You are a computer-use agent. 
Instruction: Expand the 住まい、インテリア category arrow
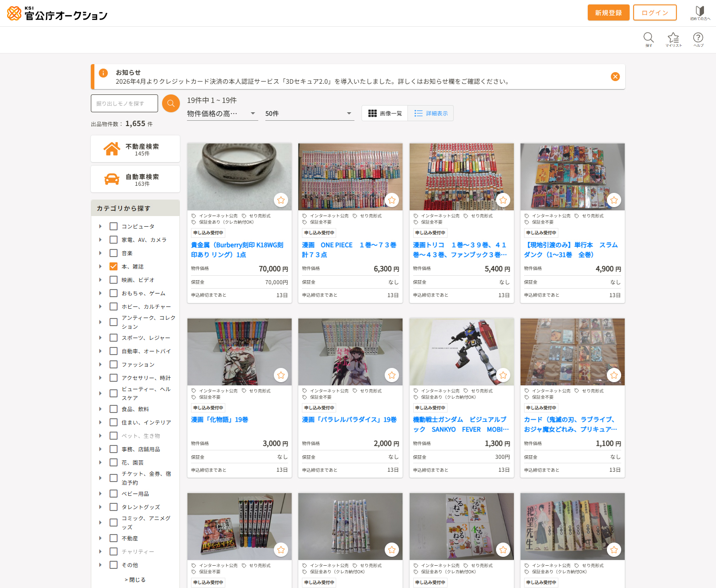click(x=100, y=422)
